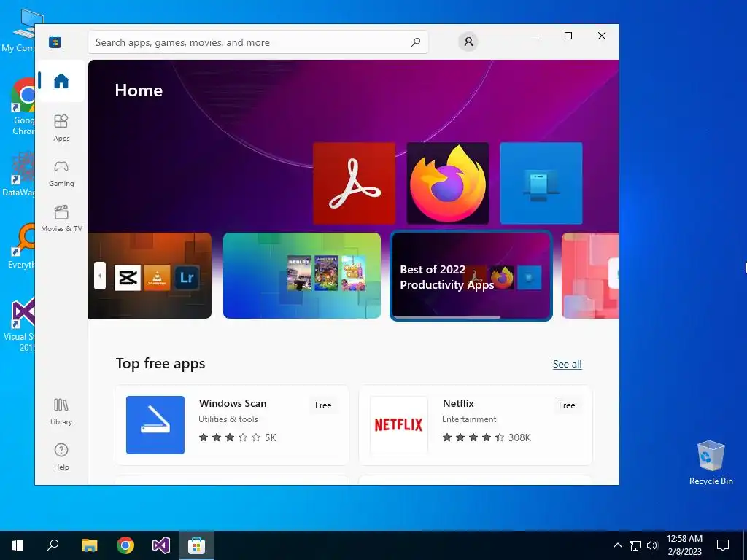747x560 pixels.
Task: Click Free button for Netflix
Action: 566,405
